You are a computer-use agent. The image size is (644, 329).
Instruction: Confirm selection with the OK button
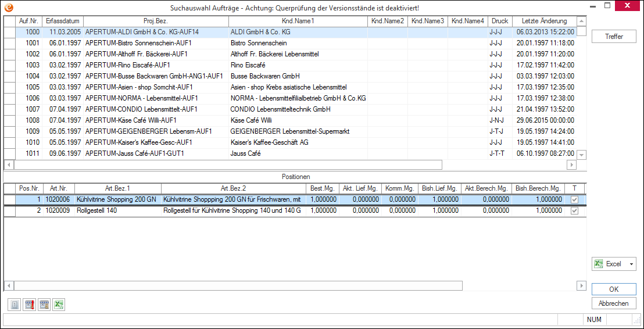tap(614, 289)
